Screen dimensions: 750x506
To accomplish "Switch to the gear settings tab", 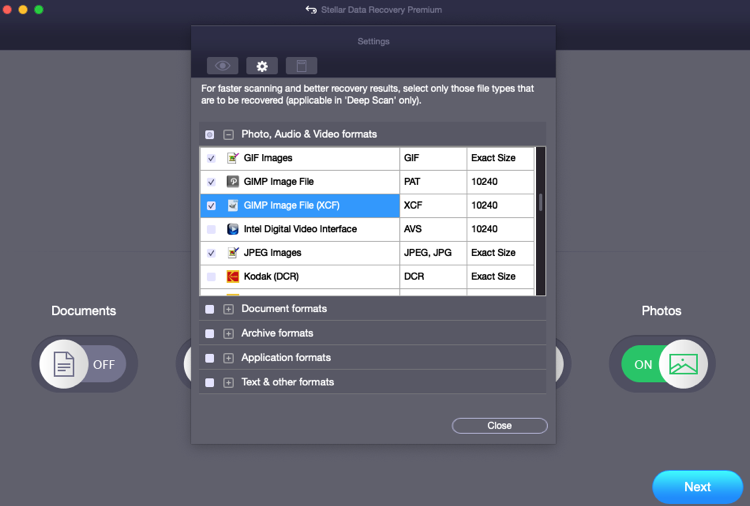I will pos(262,66).
